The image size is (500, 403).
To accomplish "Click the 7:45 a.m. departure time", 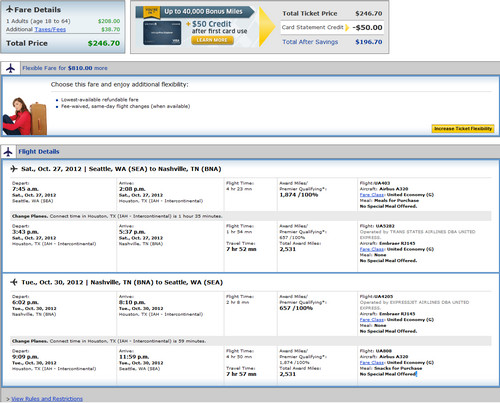I will 25,189.
